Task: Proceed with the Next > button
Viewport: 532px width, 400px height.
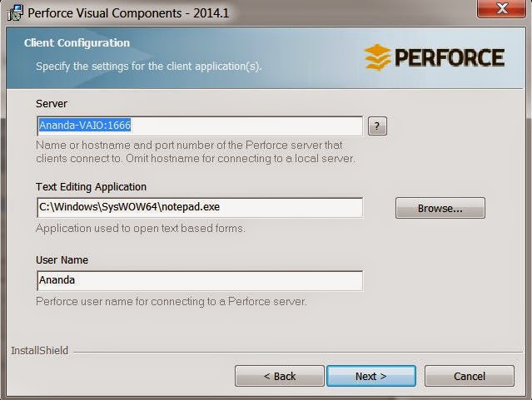Action: 370,376
